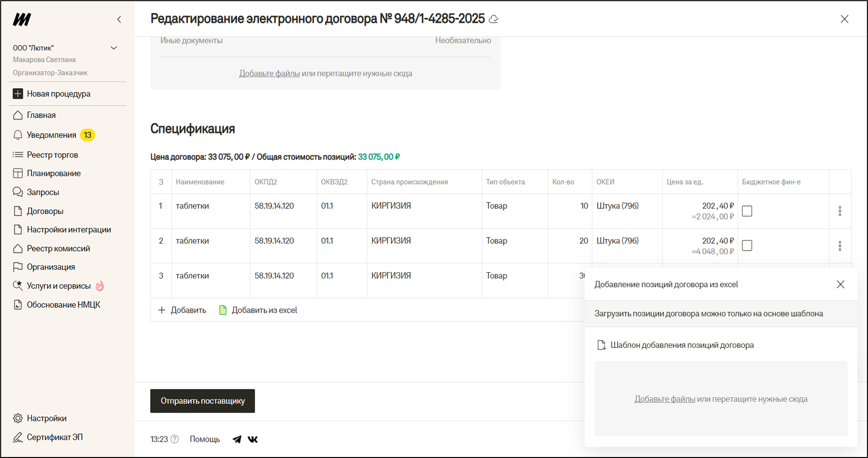Toggle budget financing checkbox for row 2

(747, 246)
